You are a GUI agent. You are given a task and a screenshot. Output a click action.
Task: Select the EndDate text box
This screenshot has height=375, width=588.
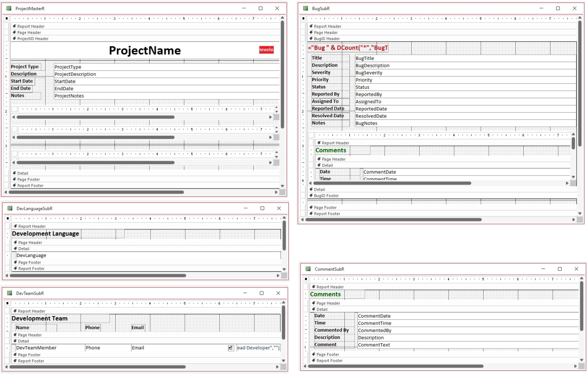[167, 88]
